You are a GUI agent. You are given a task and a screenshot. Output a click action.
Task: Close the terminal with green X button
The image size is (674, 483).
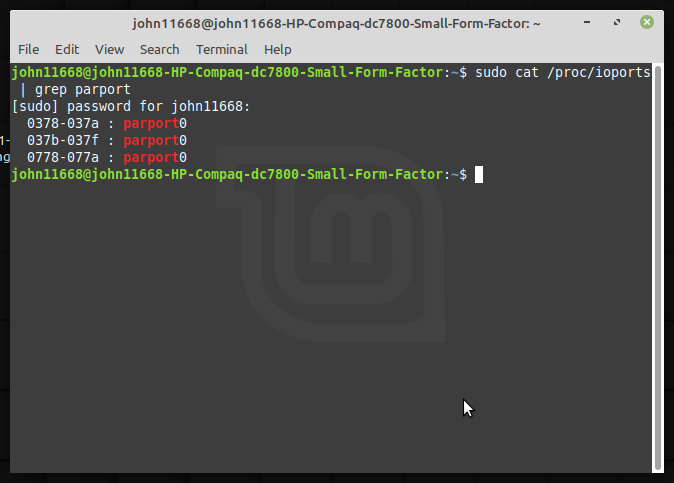coord(646,22)
